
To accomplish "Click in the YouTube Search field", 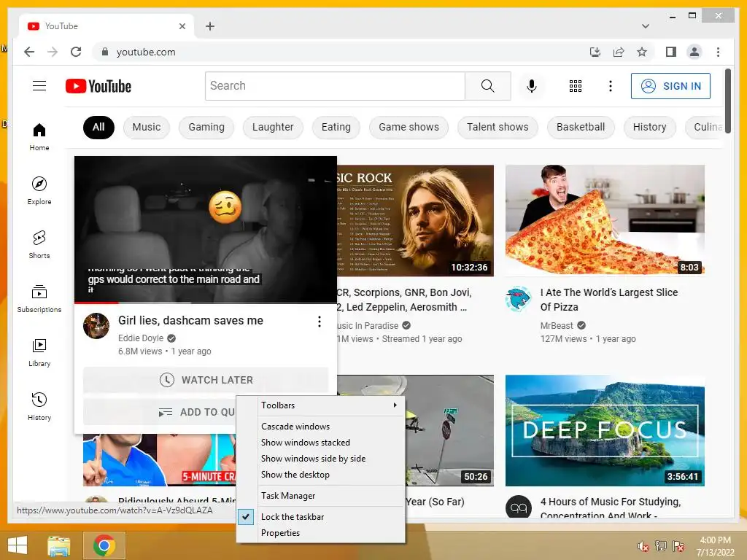I will 335,86.
